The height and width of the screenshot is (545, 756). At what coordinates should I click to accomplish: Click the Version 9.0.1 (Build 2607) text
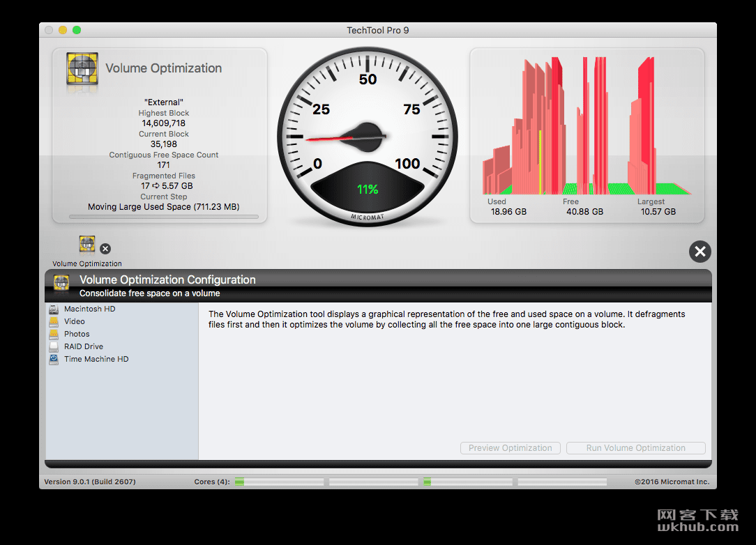(x=90, y=482)
